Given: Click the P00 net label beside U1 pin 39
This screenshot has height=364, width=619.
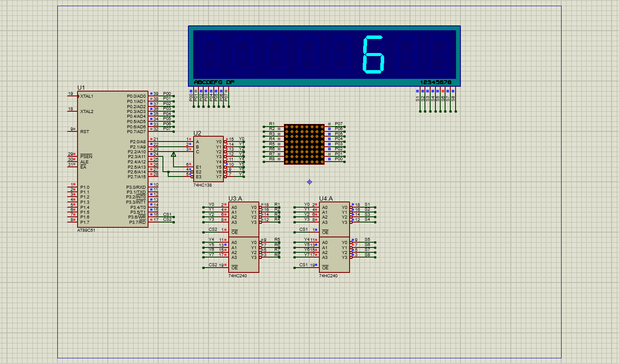Looking at the screenshot, I should pos(167,94).
